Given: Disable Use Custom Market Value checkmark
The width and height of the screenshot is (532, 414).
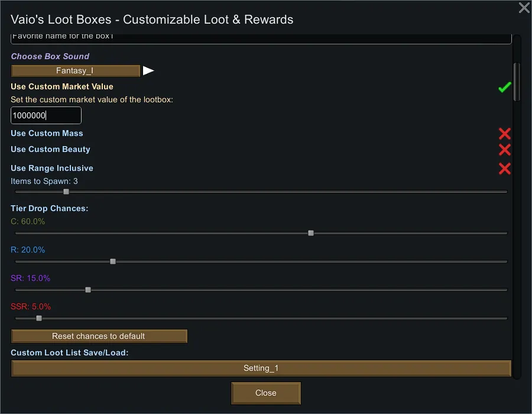Looking at the screenshot, I should click(x=504, y=88).
